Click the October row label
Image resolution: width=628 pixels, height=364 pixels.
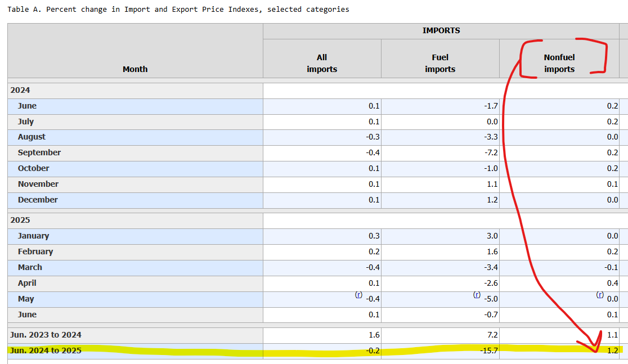pos(33,168)
